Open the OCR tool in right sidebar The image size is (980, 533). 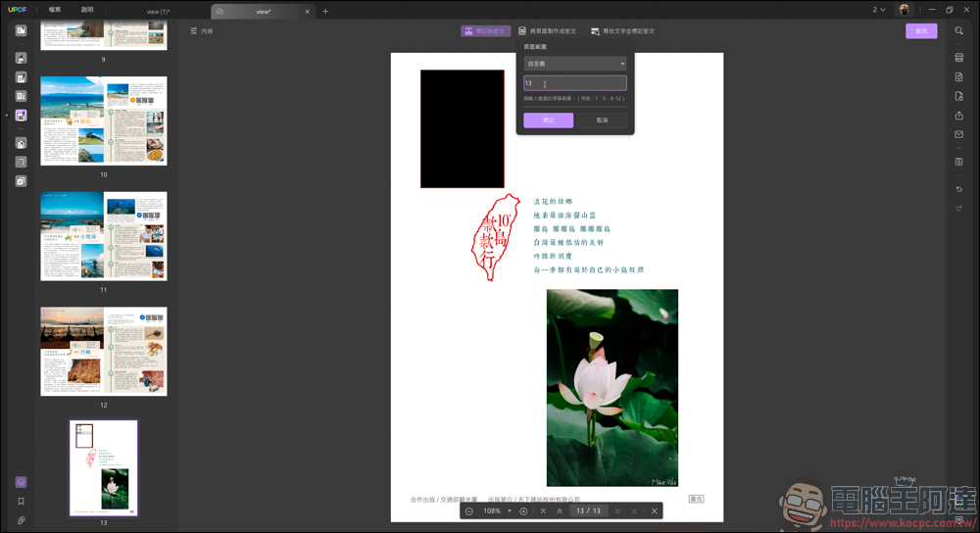click(958, 58)
